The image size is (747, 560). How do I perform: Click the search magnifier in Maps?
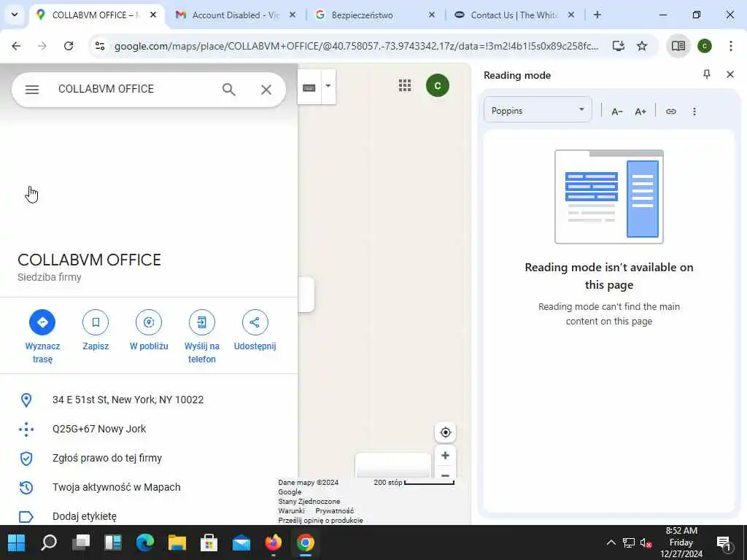tap(228, 89)
